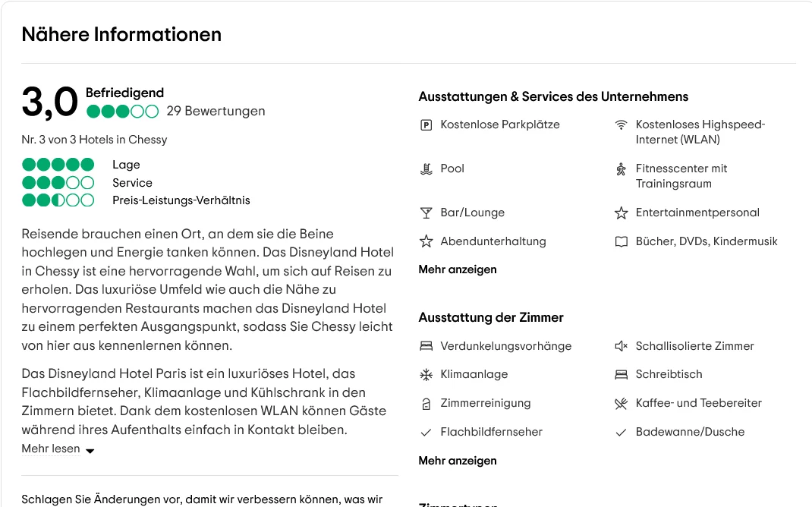
Task: Expand description with Mehr lesen
Action: 51,449
